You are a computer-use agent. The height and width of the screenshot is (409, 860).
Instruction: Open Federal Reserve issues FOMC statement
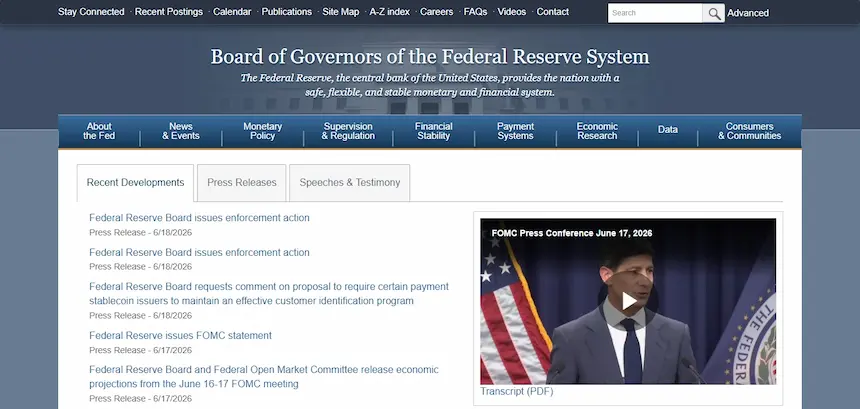pyautogui.click(x=180, y=336)
